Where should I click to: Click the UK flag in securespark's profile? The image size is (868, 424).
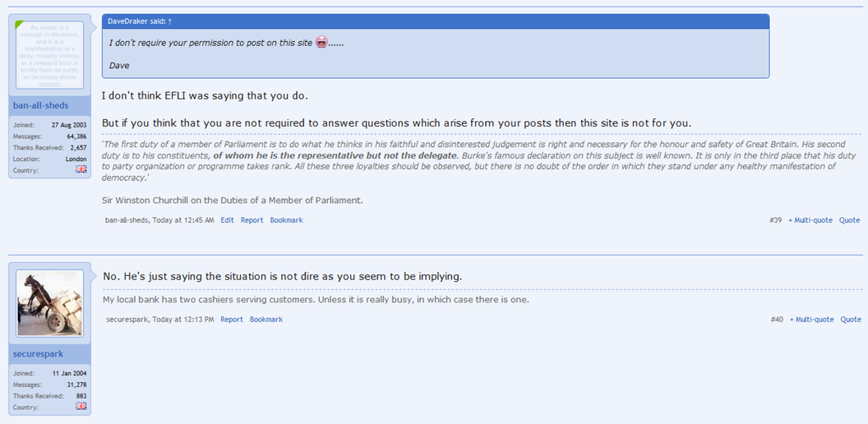pos(81,406)
